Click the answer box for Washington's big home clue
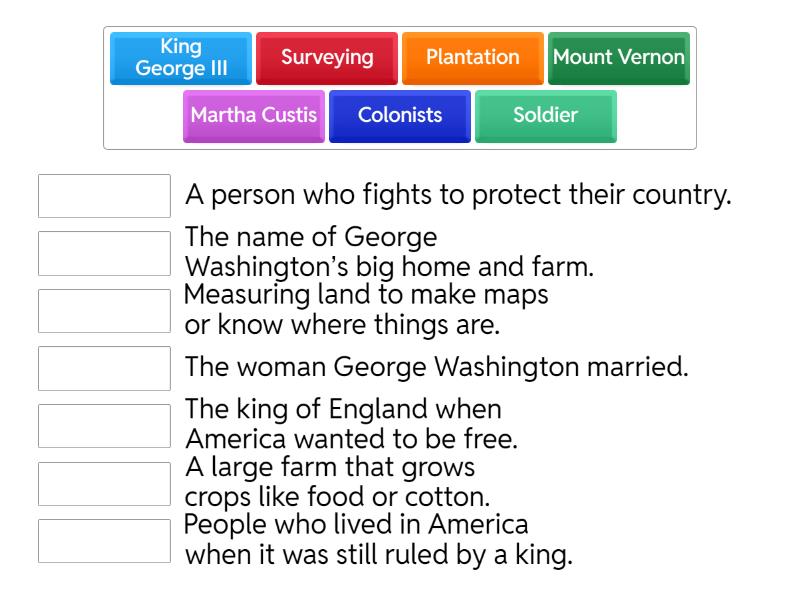The height and width of the screenshot is (600, 800). [104, 254]
